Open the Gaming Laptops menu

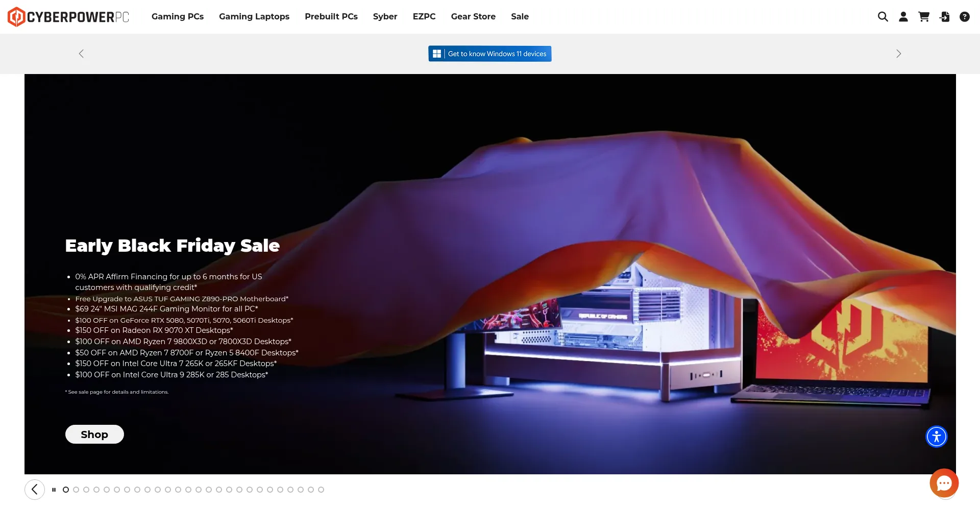click(254, 16)
